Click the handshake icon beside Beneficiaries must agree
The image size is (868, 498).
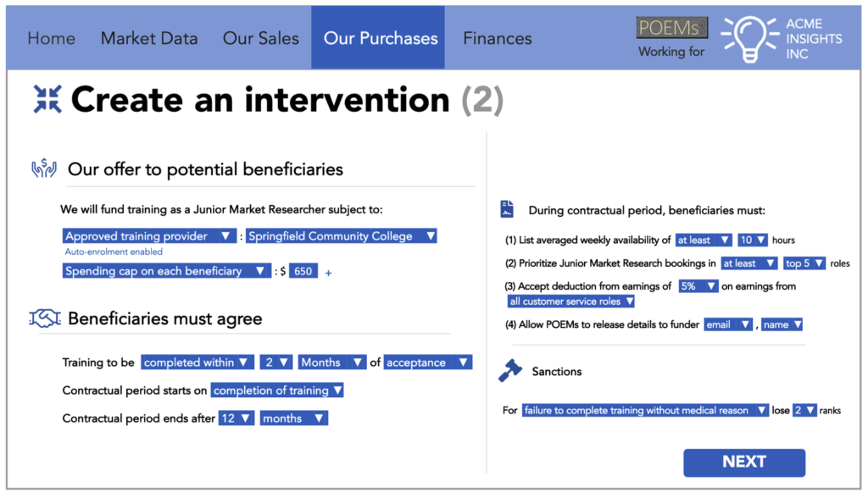[x=45, y=318]
